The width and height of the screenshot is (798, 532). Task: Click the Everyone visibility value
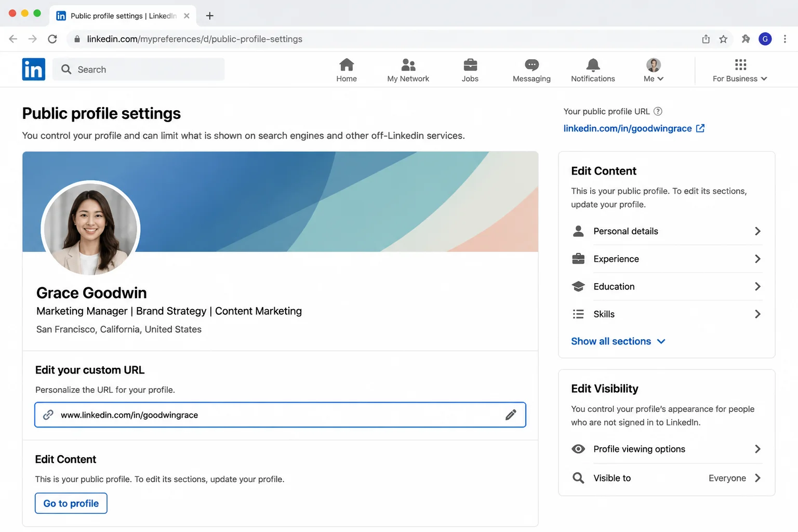(x=727, y=478)
